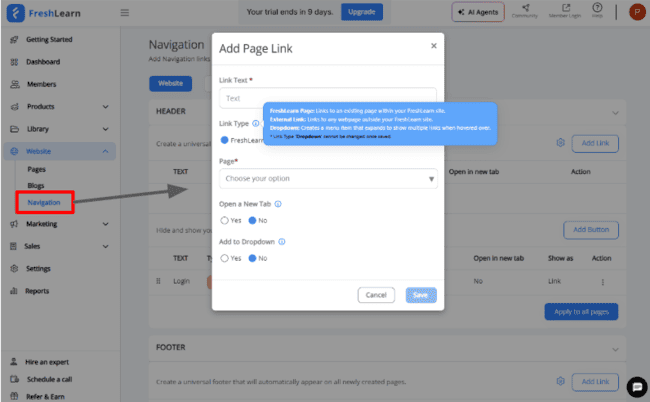
Task: Expand the Products sidebar menu chevron
Action: point(106,107)
